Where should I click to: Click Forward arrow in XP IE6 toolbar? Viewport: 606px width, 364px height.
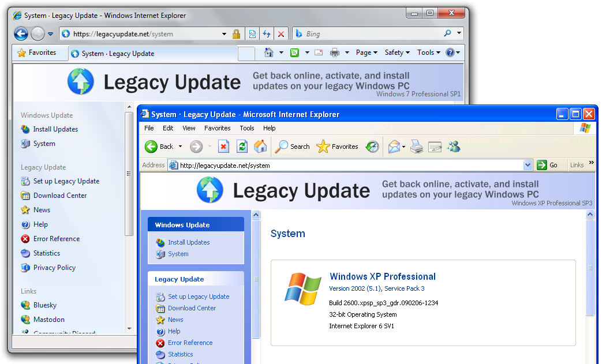tap(196, 147)
